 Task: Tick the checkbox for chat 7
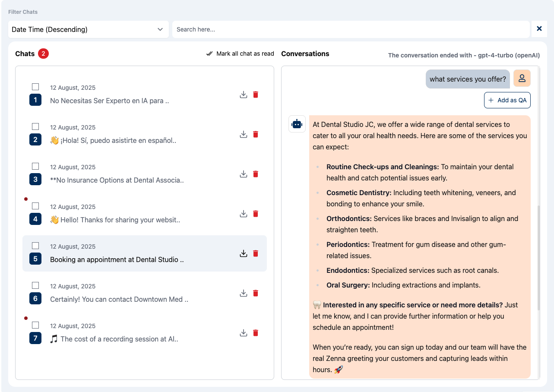35,325
